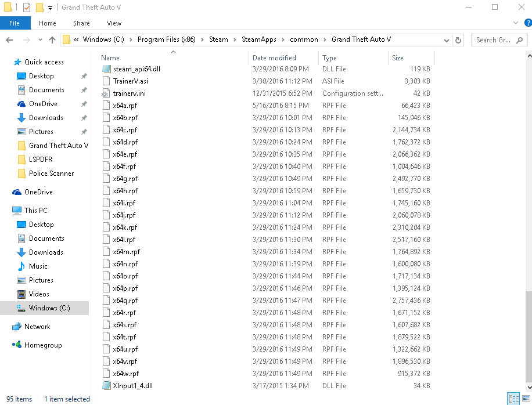Select the x64q.rpf file
This screenshot has height=405, width=532.
(x=125, y=301)
